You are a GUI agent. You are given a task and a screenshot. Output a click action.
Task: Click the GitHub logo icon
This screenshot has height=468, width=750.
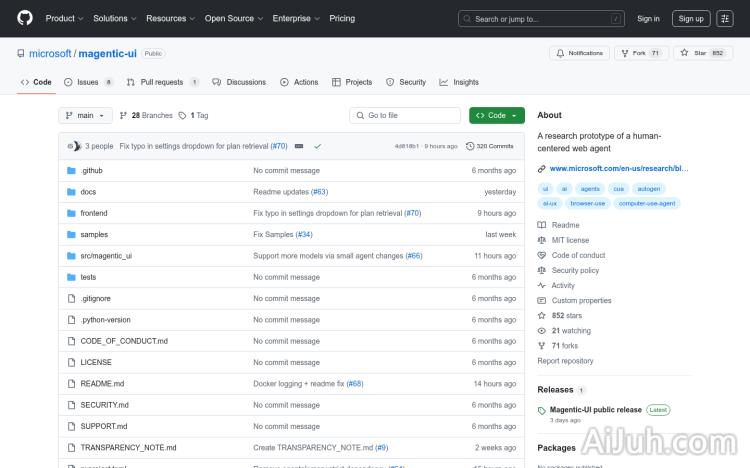25,18
